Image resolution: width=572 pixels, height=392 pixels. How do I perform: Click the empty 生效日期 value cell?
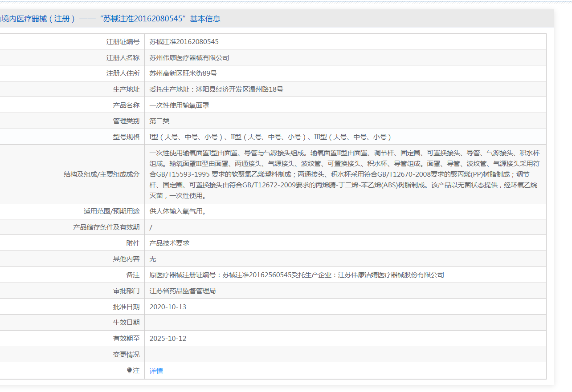click(x=345, y=323)
